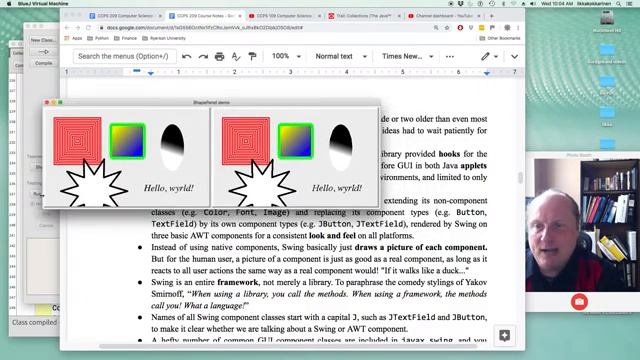Viewport: 640px width, 360px height.
Task: Undo the last edit in Docs
Action: coord(187,56)
